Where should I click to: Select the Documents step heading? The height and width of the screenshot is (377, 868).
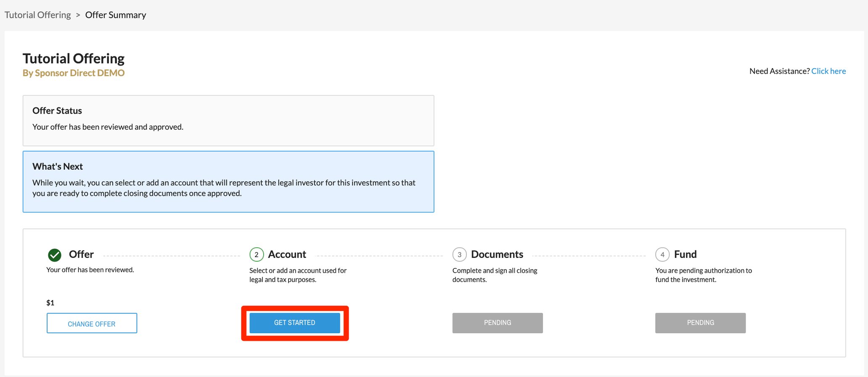(x=497, y=255)
